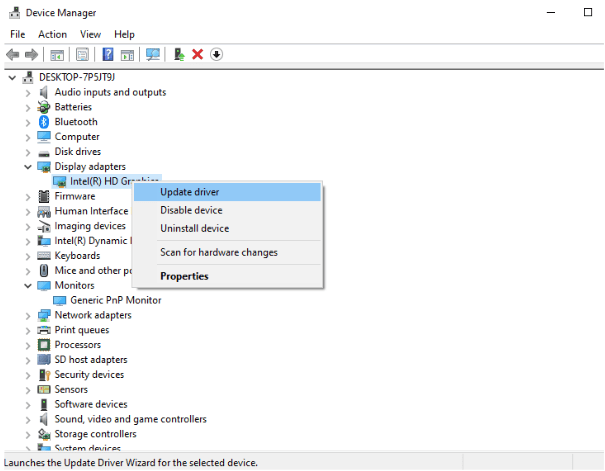
Task: Maximize the Device Manager window
Action: 588,13
